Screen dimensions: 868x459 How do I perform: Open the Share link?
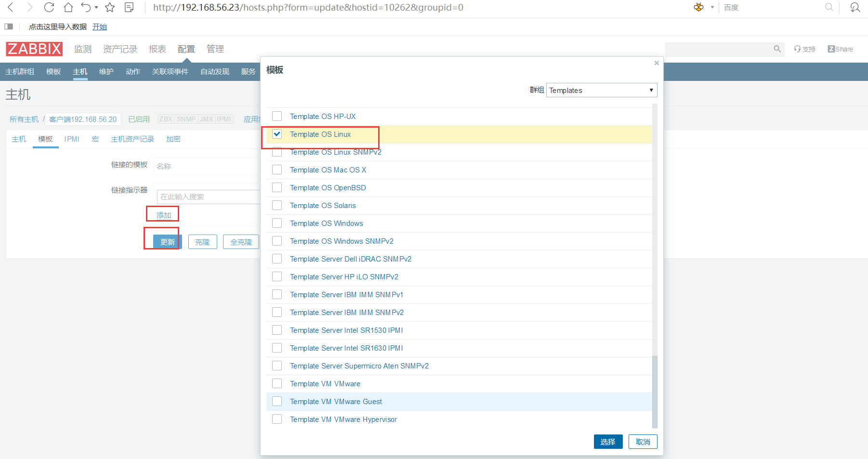click(x=840, y=49)
